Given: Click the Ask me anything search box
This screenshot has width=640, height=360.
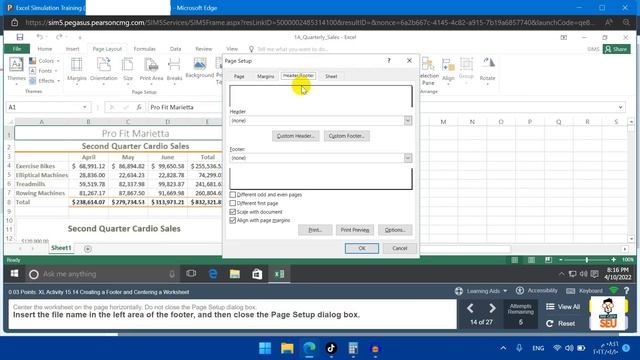Looking at the screenshot, I should pyautogui.click(x=102, y=274).
